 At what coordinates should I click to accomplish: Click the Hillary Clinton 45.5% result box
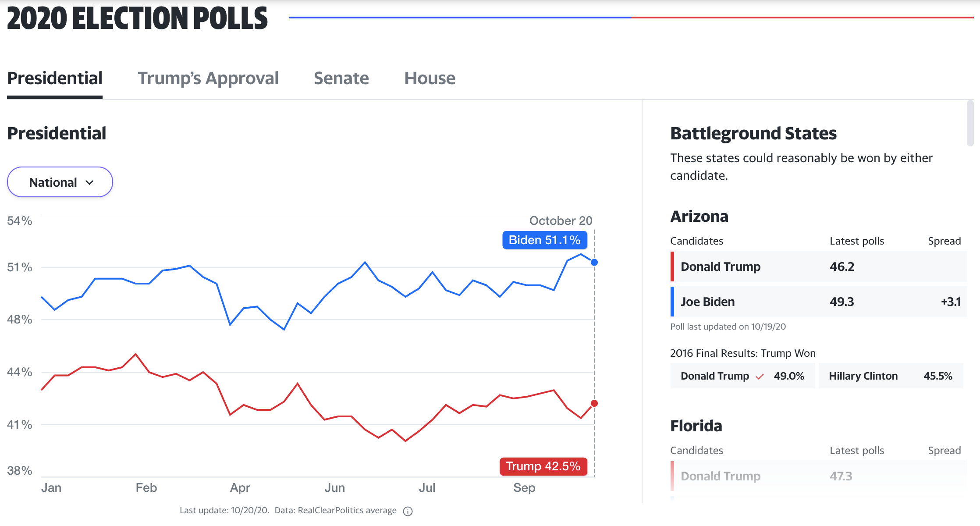pyautogui.click(x=890, y=376)
